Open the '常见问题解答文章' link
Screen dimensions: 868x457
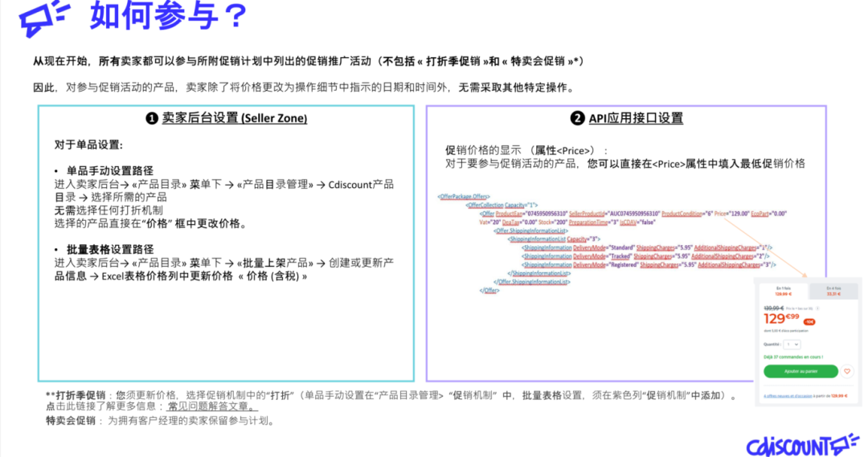click(212, 406)
